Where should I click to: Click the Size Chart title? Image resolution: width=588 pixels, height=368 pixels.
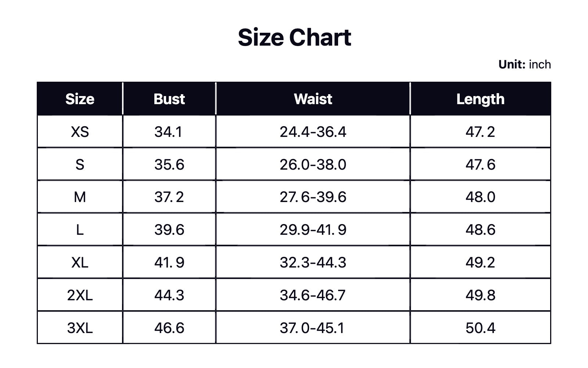pyautogui.click(x=294, y=38)
